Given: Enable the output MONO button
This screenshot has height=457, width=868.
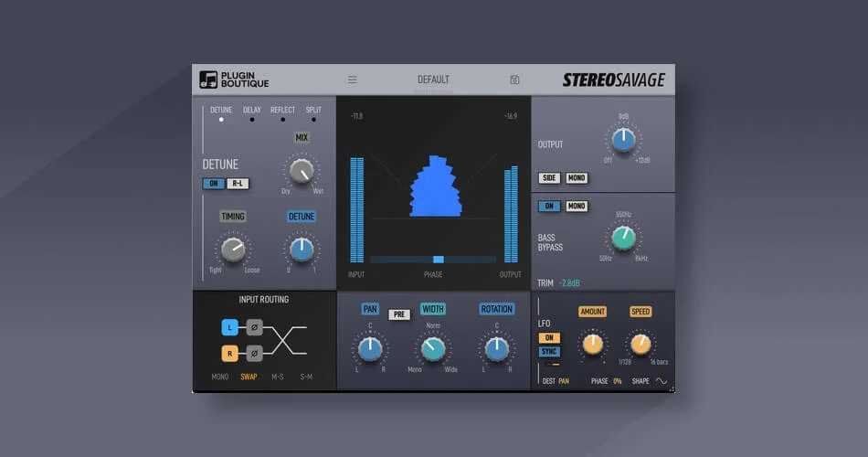Looking at the screenshot, I should [577, 178].
